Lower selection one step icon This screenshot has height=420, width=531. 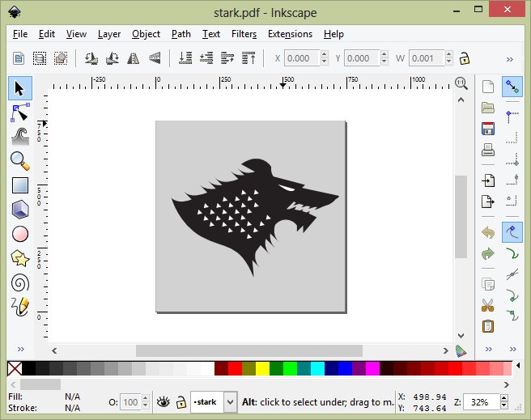point(206,58)
